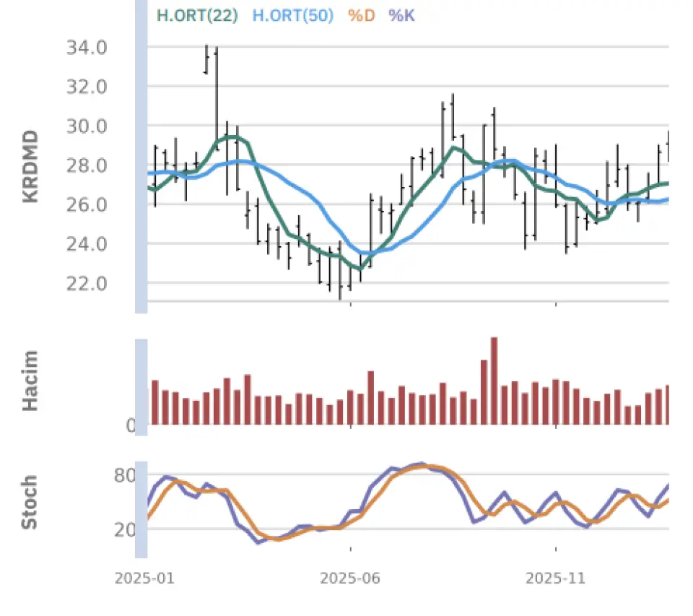The height and width of the screenshot is (616, 693).
Task: Click the blue strip beside the Hacim panel
Action: click(x=141, y=387)
